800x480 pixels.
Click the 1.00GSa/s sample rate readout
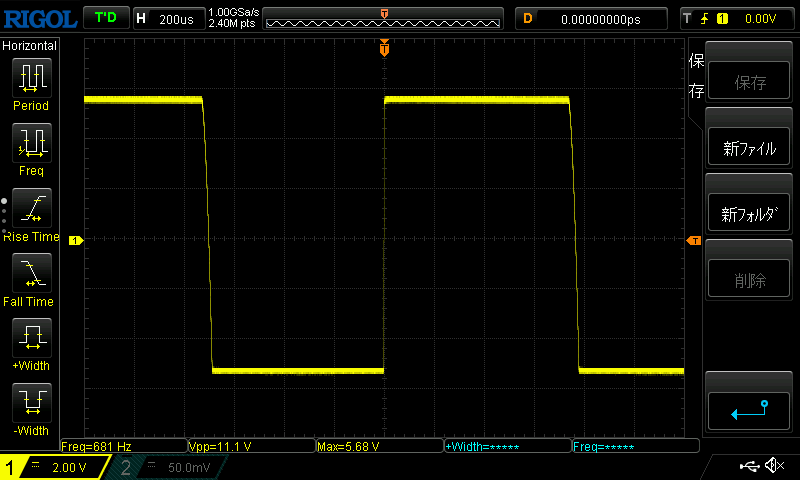234,12
